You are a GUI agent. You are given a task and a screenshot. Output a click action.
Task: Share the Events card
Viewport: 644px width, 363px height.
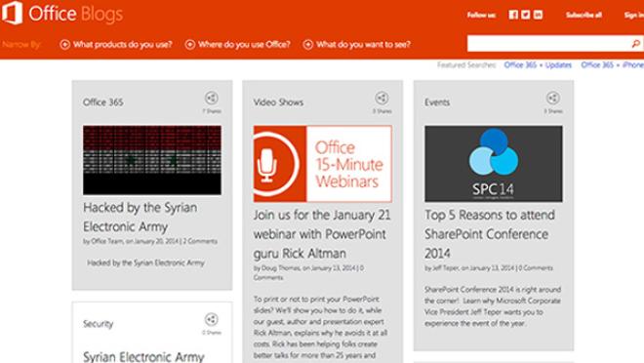(553, 99)
